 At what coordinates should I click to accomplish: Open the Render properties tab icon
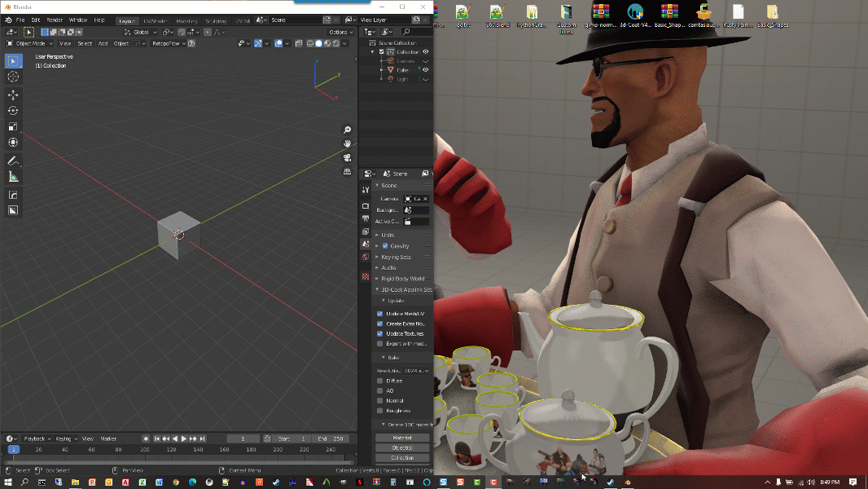(x=366, y=205)
